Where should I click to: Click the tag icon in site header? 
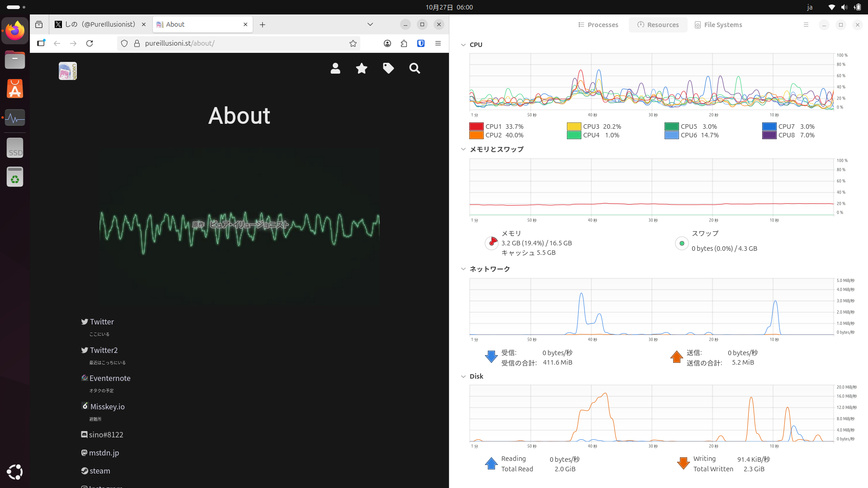[x=388, y=68]
